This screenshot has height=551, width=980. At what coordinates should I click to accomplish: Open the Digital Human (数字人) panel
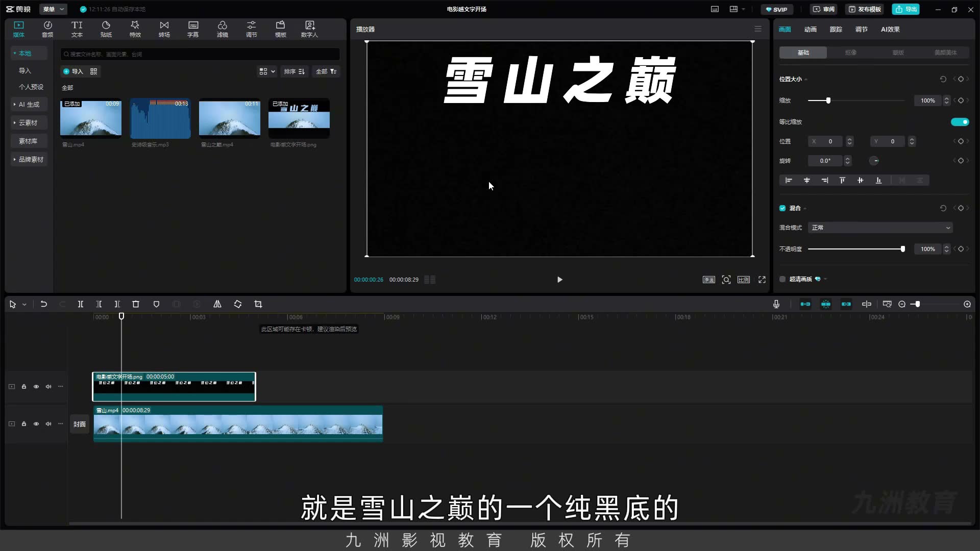tap(309, 29)
